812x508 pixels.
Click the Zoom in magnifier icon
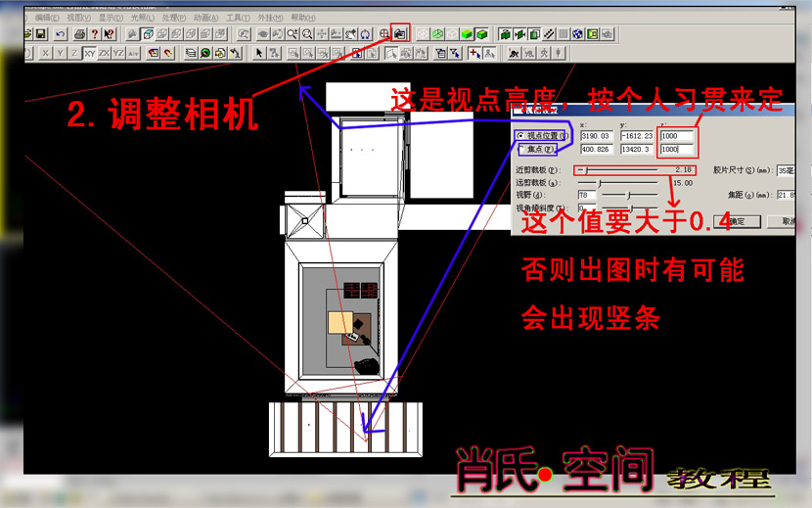click(x=293, y=34)
